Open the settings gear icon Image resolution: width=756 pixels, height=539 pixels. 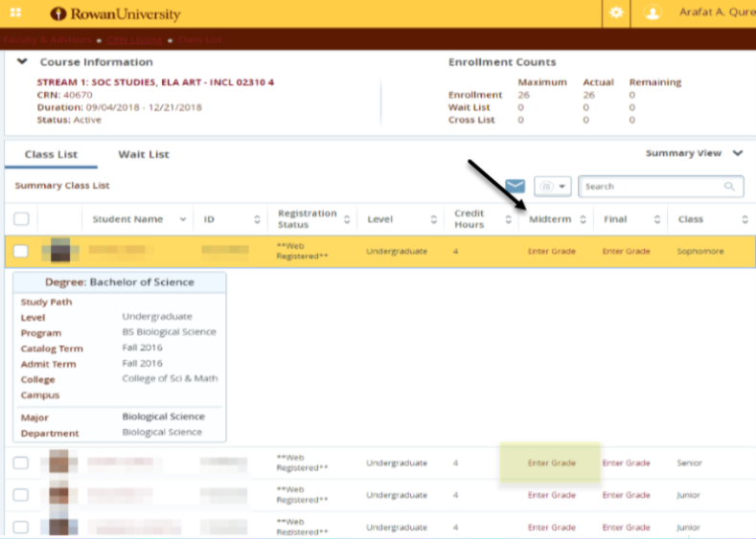coord(616,13)
